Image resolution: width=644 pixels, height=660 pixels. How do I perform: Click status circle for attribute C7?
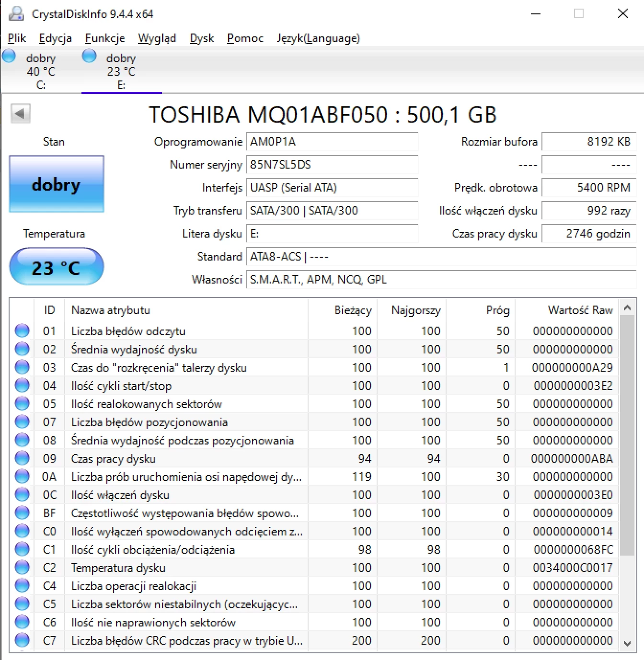tap(22, 640)
